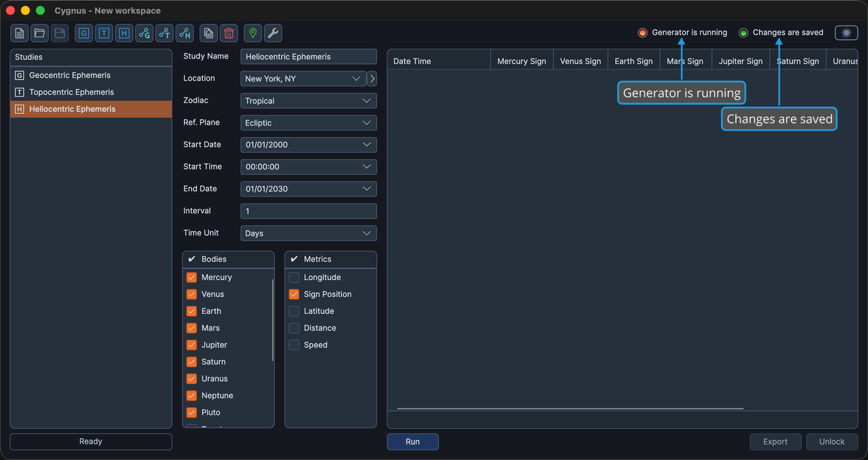Add a Geocentric ephemeris study (G icon)
868x460 pixels.
[84, 33]
